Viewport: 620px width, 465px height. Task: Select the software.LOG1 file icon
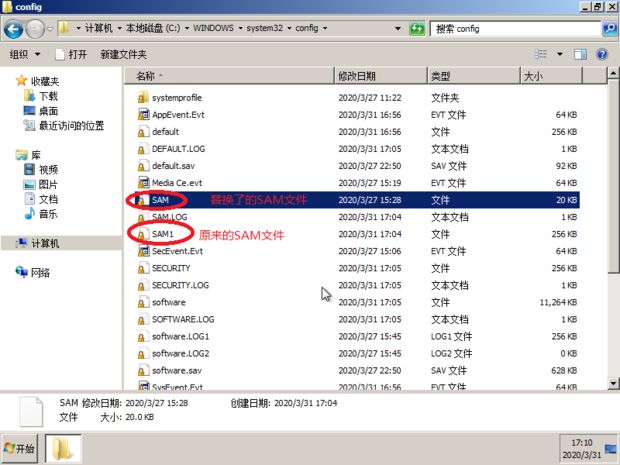pos(143,336)
